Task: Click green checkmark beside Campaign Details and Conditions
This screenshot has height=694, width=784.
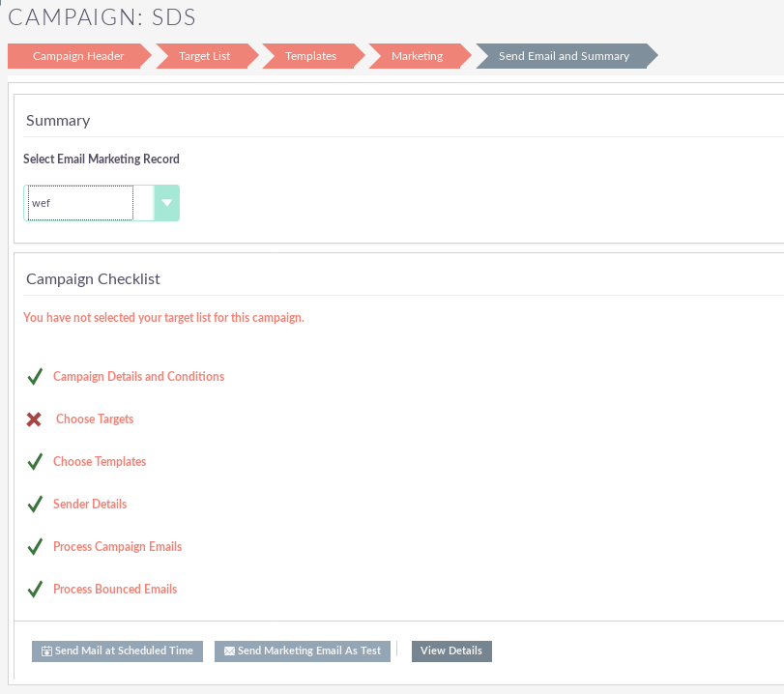Action: (x=35, y=377)
